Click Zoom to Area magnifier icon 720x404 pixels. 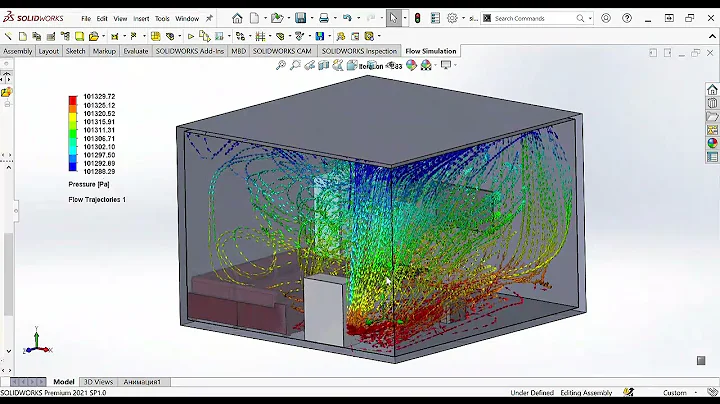(295, 65)
